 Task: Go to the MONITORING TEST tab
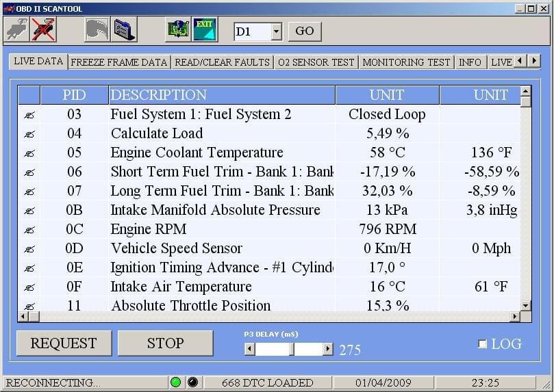point(406,62)
